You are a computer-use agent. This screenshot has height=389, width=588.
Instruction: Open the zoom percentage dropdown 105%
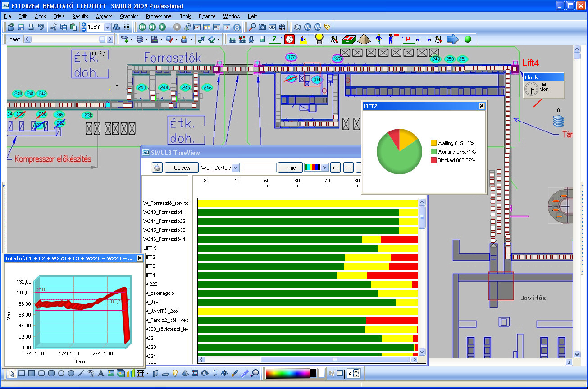click(107, 27)
